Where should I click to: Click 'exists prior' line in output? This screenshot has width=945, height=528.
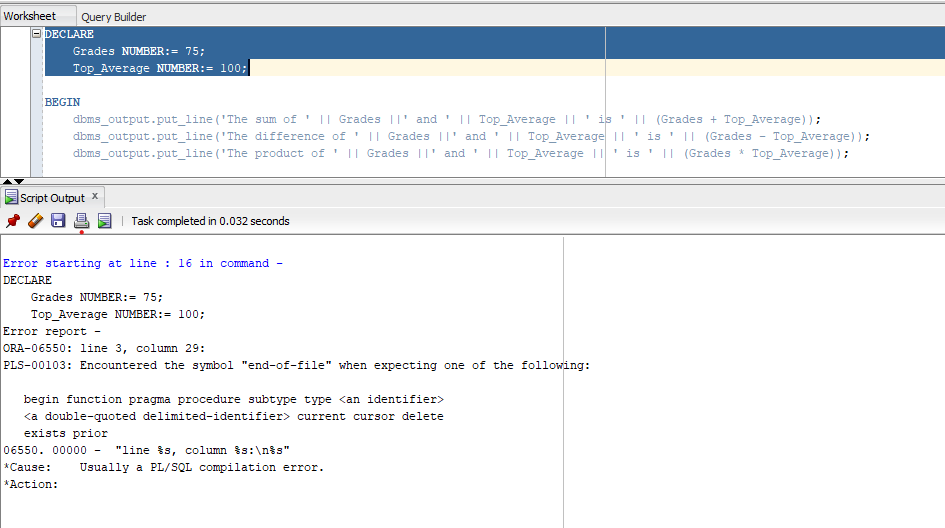coord(66,433)
